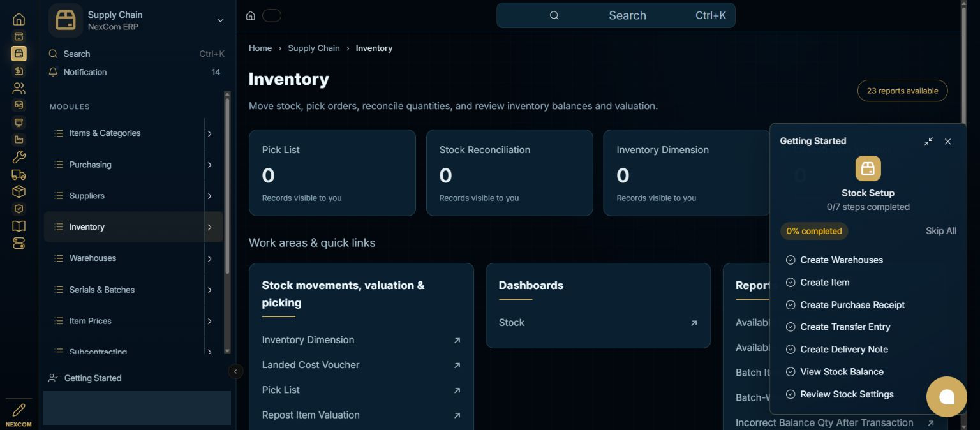Viewport: 980px width, 430px height.
Task: Check off Create Delivery Note step circle
Action: [x=791, y=350]
